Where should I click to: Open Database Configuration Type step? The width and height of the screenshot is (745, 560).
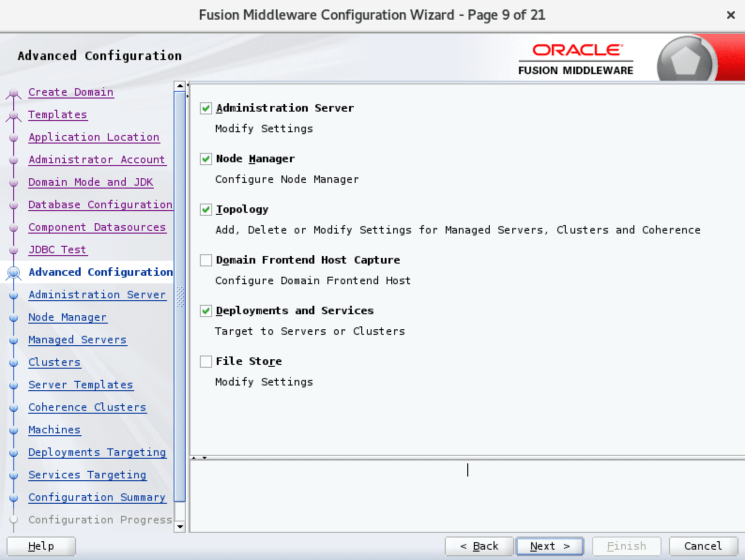coord(100,204)
